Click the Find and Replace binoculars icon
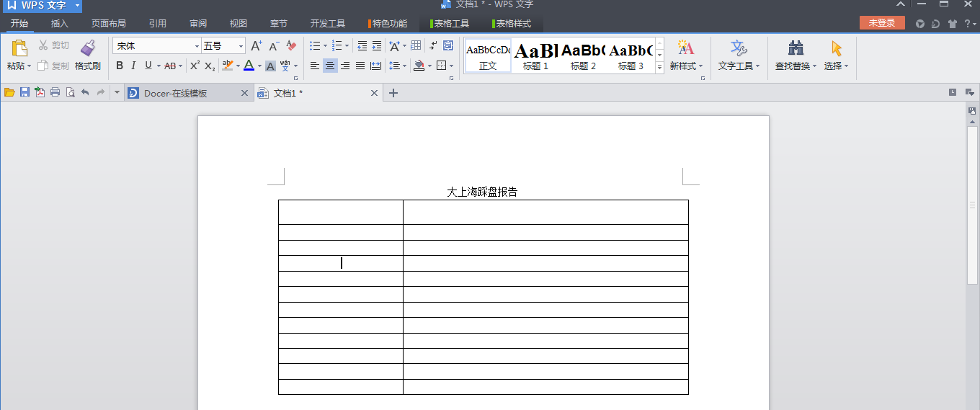Screen dimensions: 980x410 click(796, 48)
